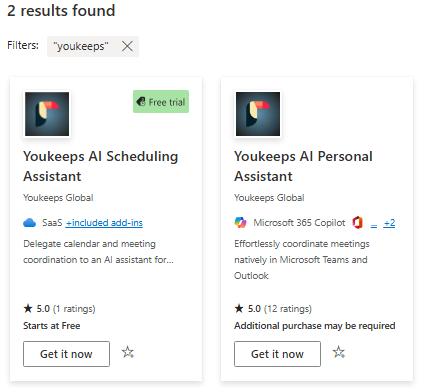
Task: Click the red Office icon
Action: [x=357, y=222]
